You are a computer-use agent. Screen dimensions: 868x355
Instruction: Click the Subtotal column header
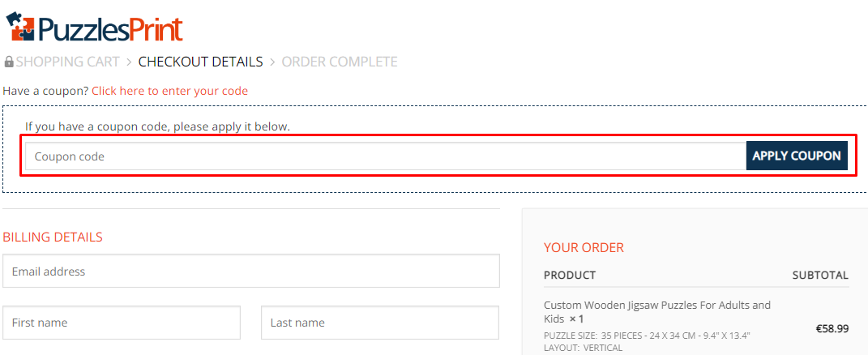(820, 276)
